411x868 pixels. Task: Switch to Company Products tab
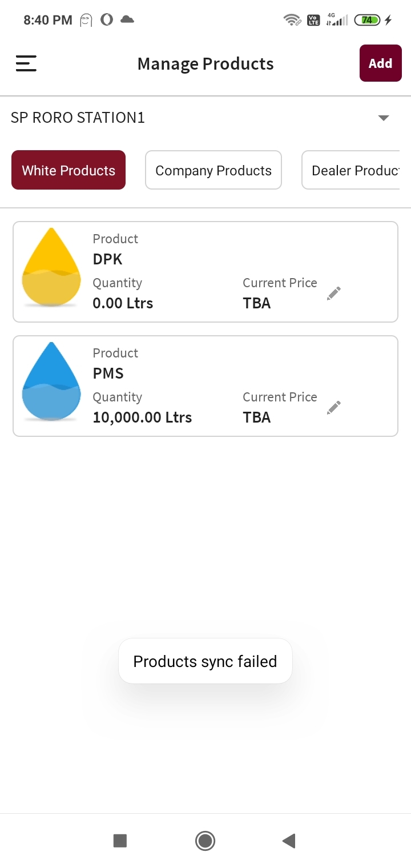coord(213,170)
